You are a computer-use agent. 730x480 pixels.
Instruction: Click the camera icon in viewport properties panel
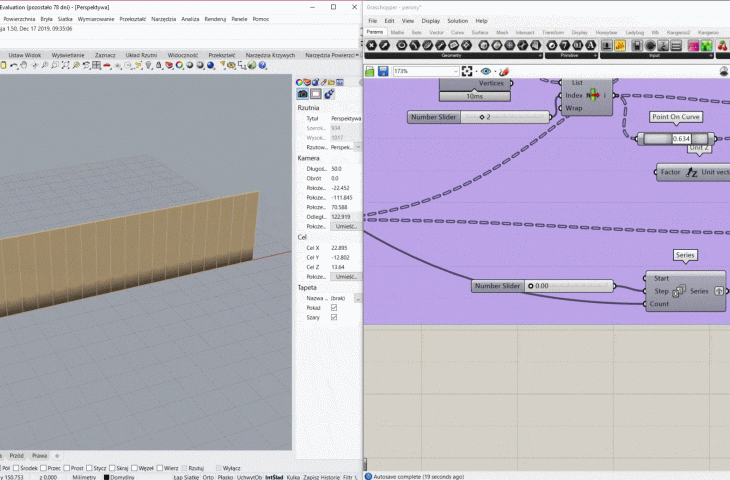[x=303, y=94]
